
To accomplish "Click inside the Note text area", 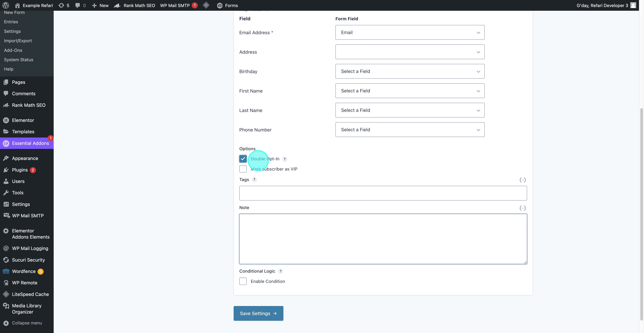I will click(x=383, y=239).
